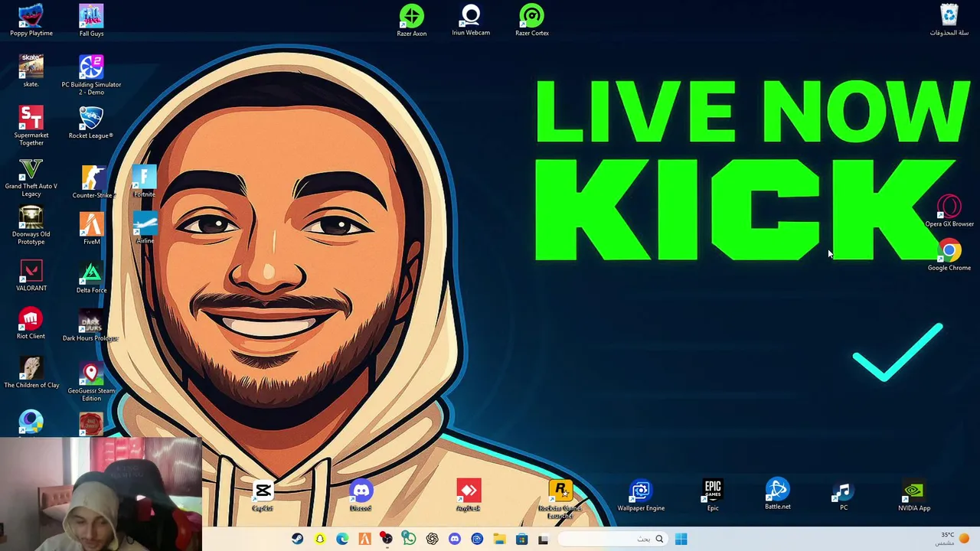The height and width of the screenshot is (551, 980).
Task: Open the Epic Games desktop icon
Action: (x=713, y=496)
